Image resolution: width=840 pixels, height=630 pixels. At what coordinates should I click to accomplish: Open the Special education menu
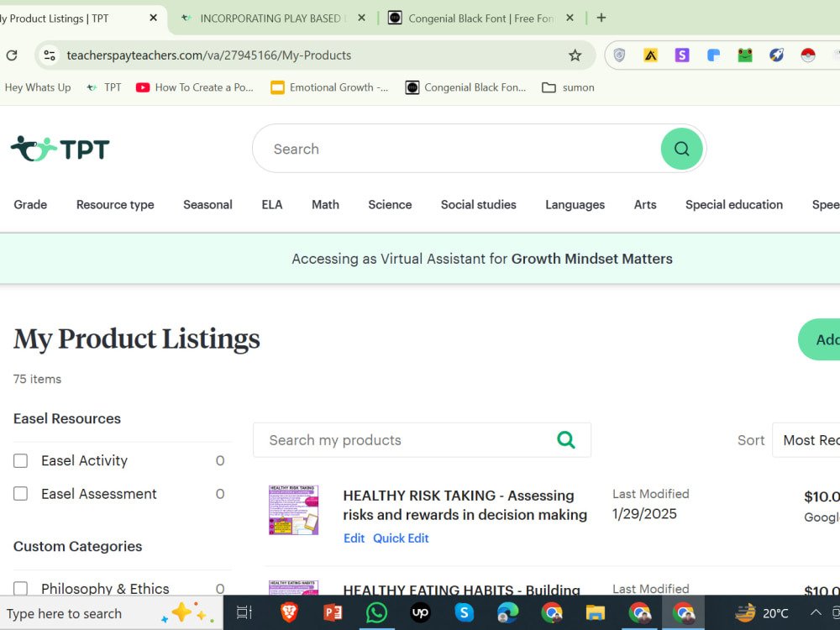(x=734, y=205)
